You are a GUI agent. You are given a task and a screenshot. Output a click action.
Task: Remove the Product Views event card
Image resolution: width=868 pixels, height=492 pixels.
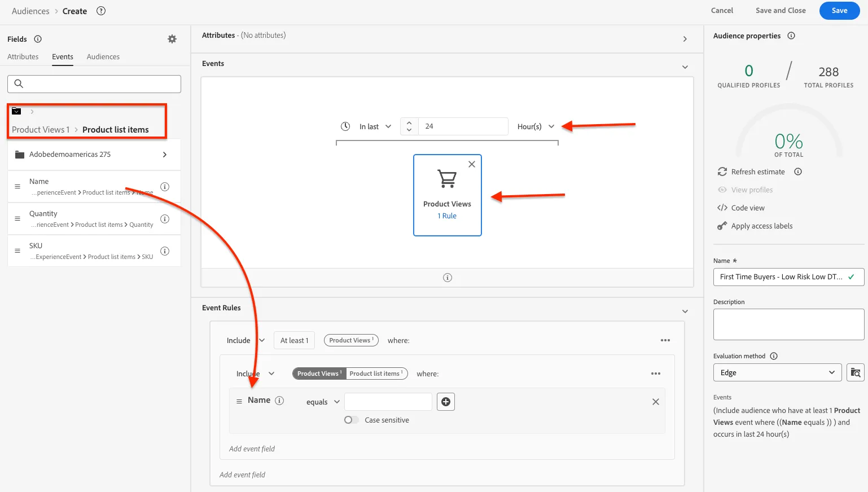[472, 164]
